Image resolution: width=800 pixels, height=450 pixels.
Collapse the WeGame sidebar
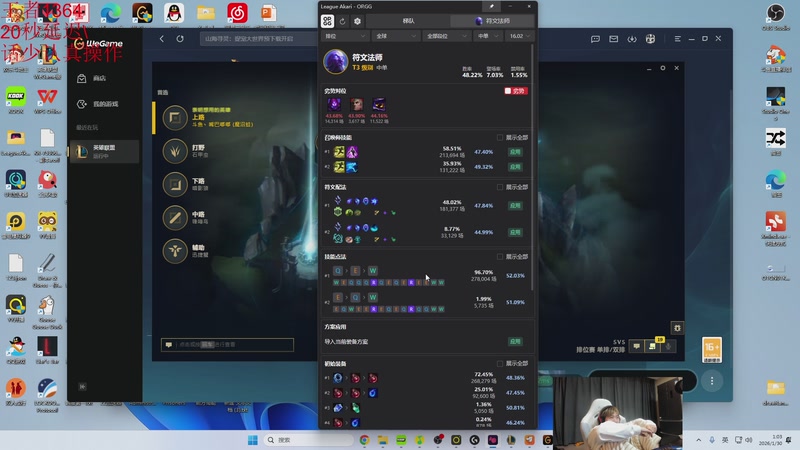coord(82,387)
